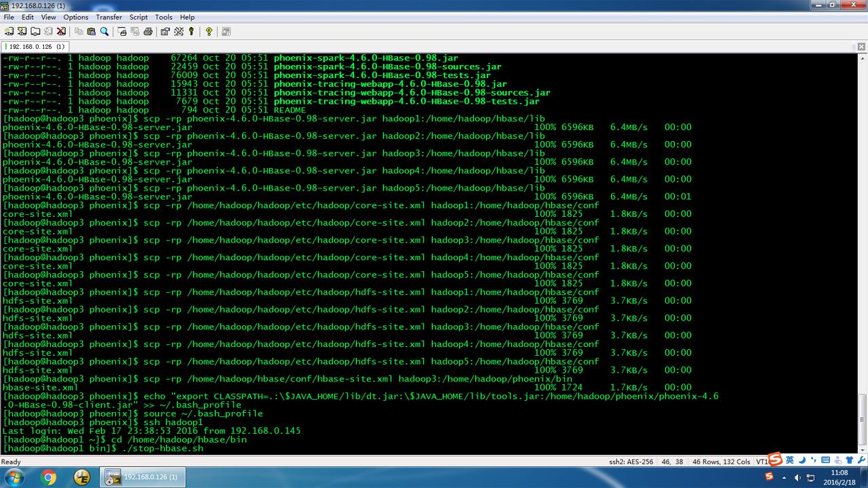Click the './stop-hbase.sh' command line
Viewport: 868px width, 488px height.
tap(102, 448)
